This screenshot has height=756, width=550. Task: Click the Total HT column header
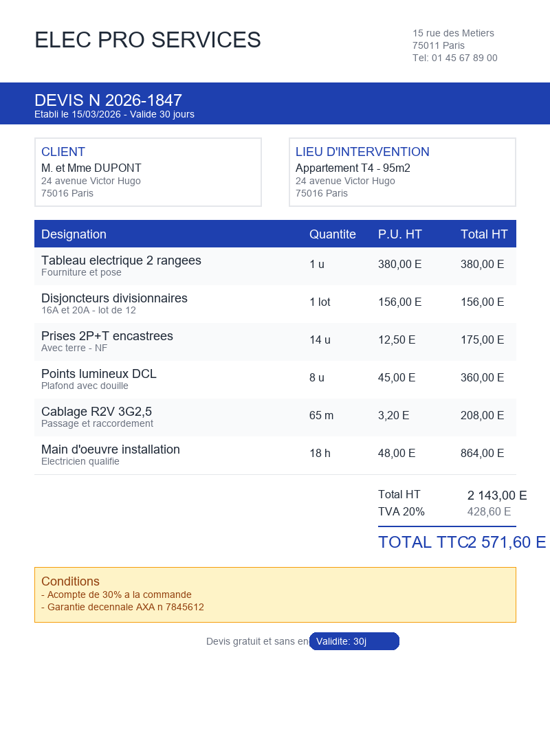point(484,234)
